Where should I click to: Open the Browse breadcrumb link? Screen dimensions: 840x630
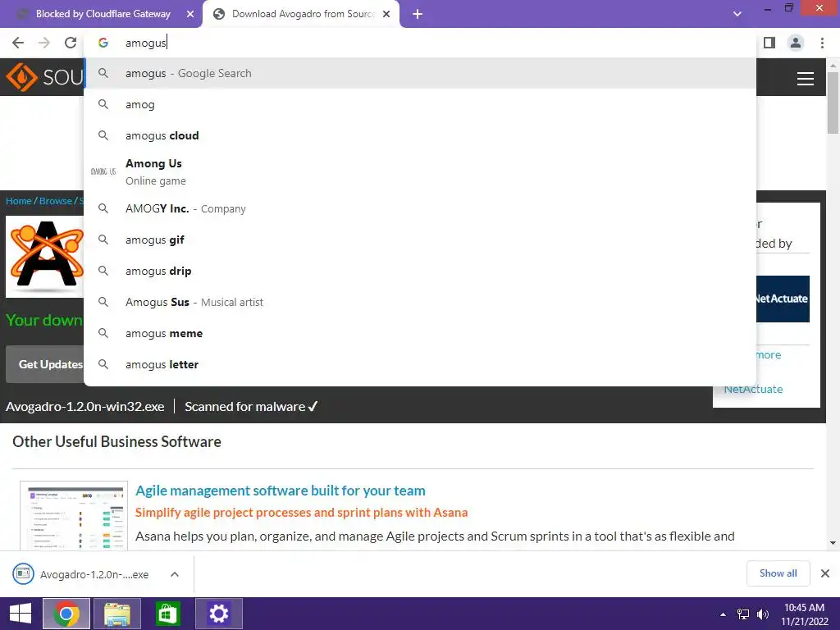[x=56, y=201]
